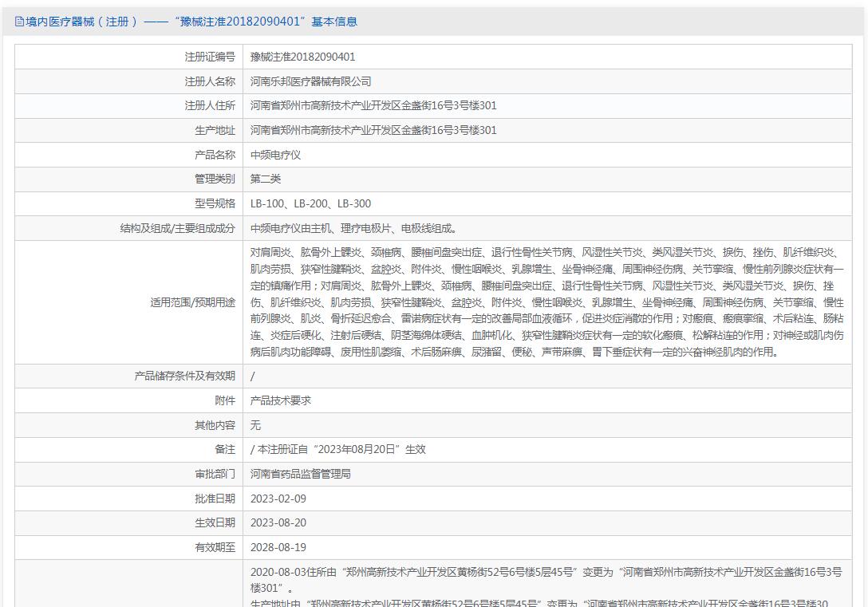
Task: Select the product name 中频电疗仪
Action: coord(275,155)
